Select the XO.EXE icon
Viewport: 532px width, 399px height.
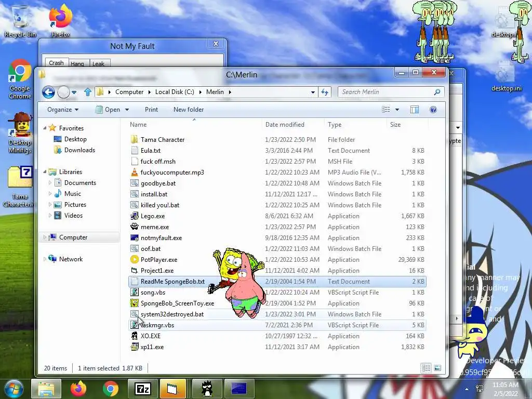(x=135, y=336)
